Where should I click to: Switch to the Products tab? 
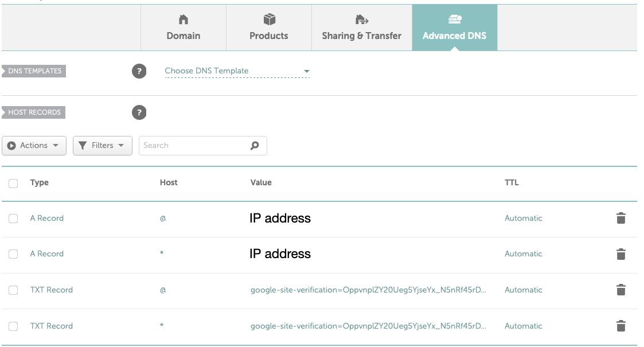pyautogui.click(x=269, y=28)
